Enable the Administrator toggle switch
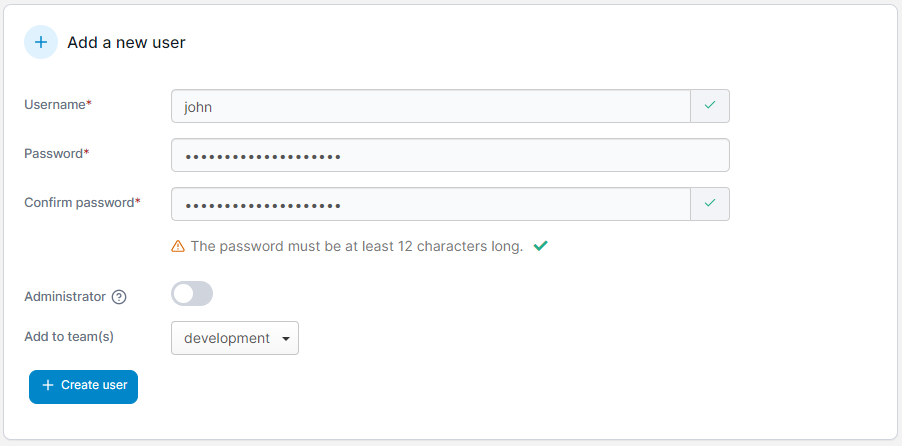The image size is (902, 446). [192, 294]
